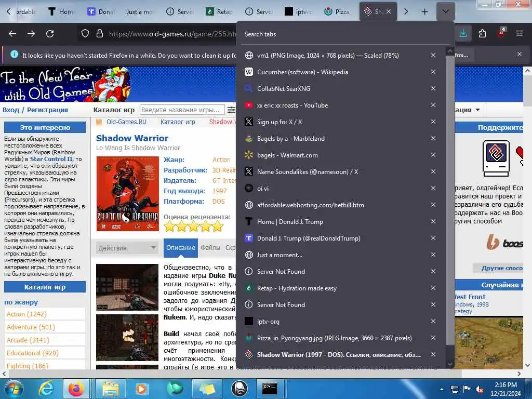Click the reviewer star rating
Image resolution: width=532 pixels, height=399 pixels.
click(x=194, y=227)
